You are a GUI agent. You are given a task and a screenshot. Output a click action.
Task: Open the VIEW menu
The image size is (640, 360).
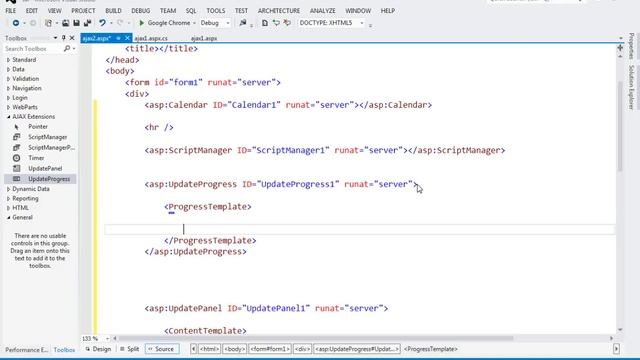[x=54, y=11]
